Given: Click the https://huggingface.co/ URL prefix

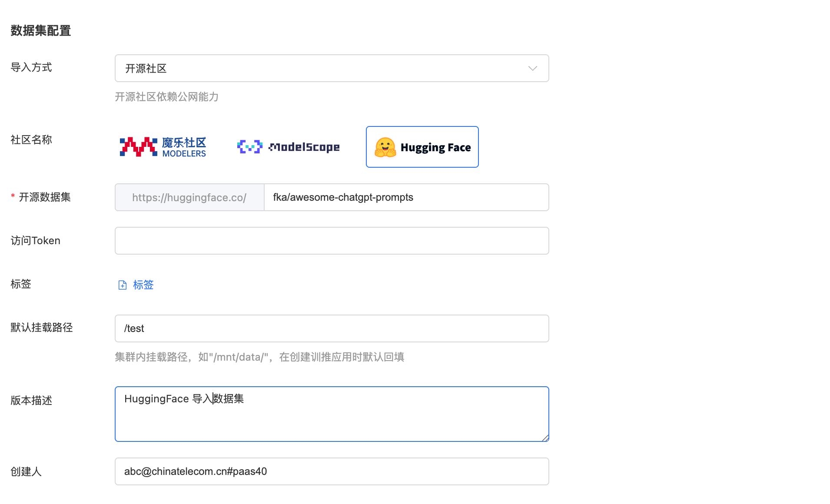Looking at the screenshot, I should pos(189,197).
